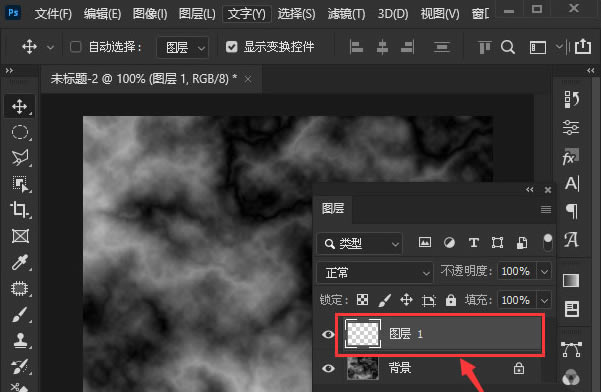Toggle lock all padlock
The height and width of the screenshot is (392, 601).
tap(451, 300)
